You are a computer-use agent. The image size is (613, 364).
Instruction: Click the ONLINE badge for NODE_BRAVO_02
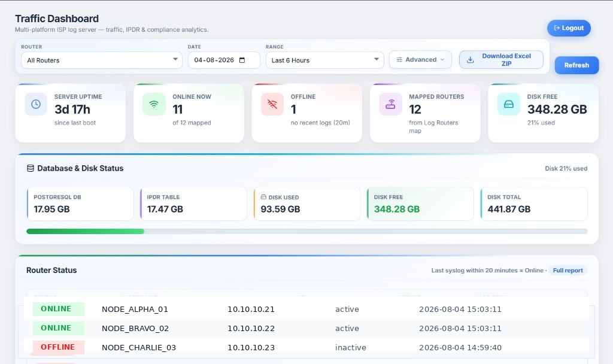[x=59, y=328]
